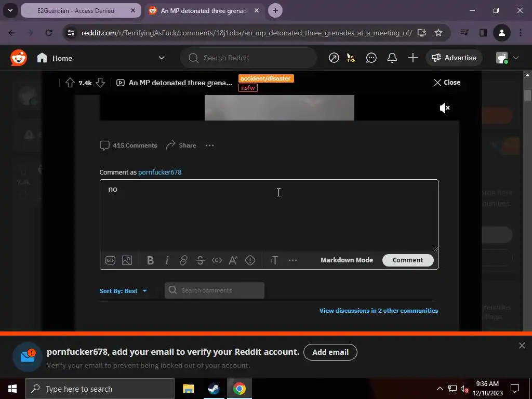The image size is (532, 399).
Task: Click the Add email button
Action: 330,352
